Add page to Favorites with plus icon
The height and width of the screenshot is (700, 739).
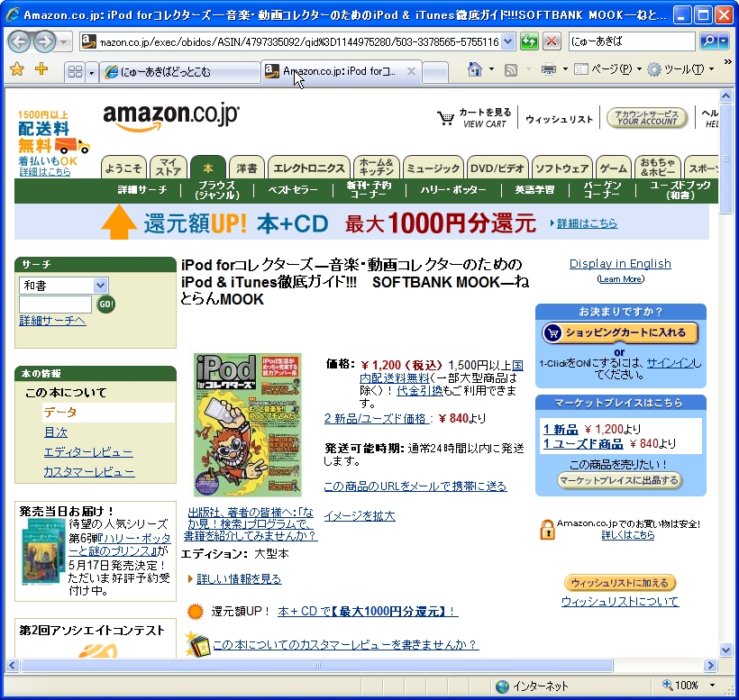pyautogui.click(x=41, y=69)
